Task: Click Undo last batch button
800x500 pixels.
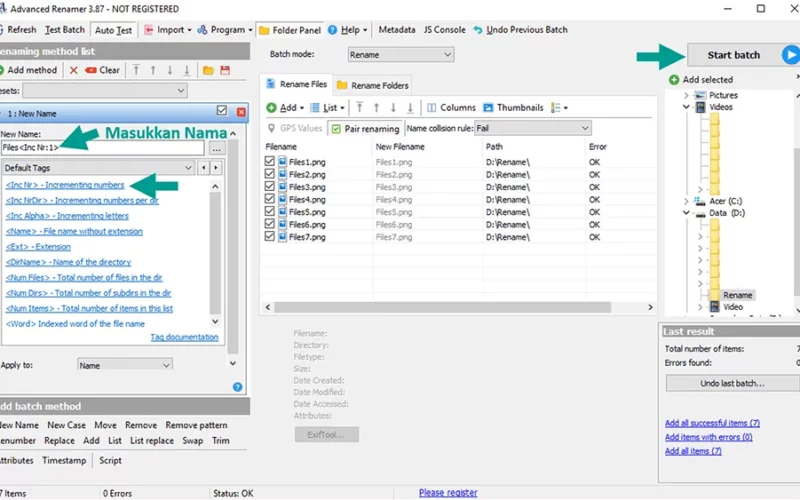Action: 733,383
